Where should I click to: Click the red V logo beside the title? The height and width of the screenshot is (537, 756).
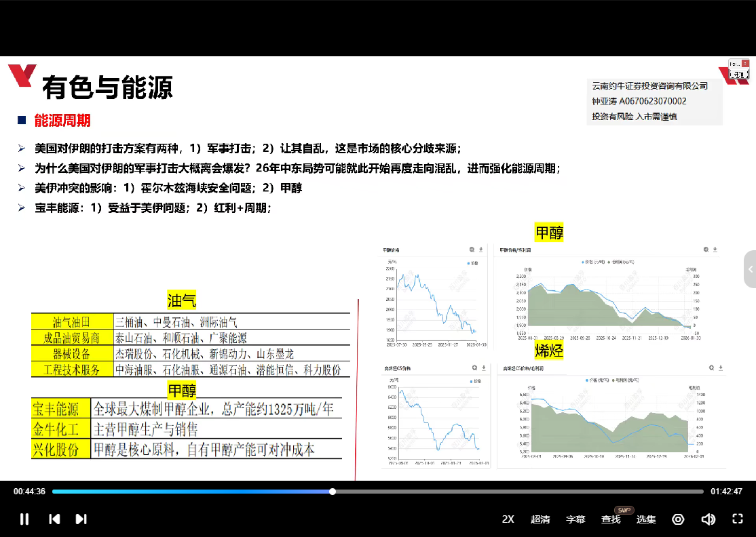pyautogui.click(x=22, y=76)
